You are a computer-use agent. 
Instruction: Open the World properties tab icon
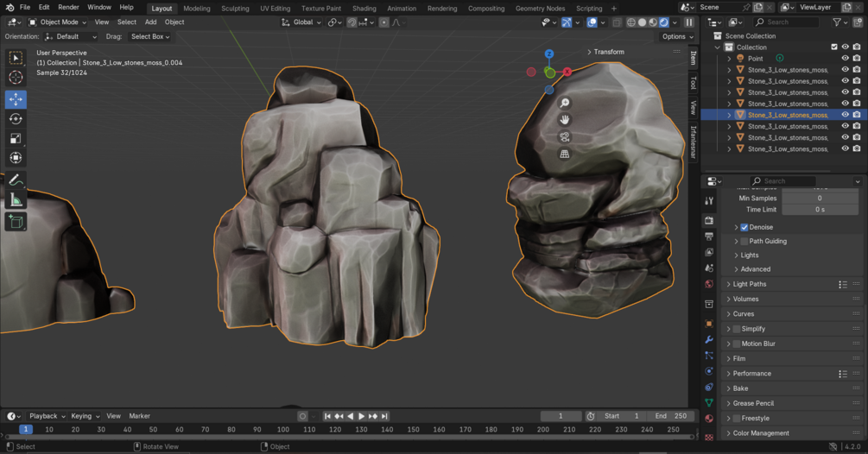709,284
